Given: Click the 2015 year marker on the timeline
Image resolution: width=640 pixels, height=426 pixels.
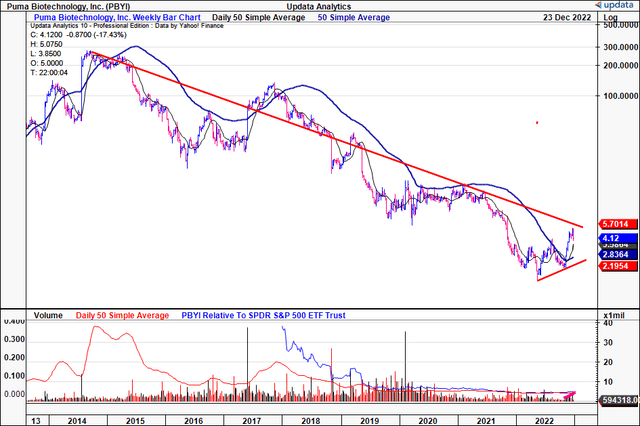Looking at the screenshot, I should (136, 421).
